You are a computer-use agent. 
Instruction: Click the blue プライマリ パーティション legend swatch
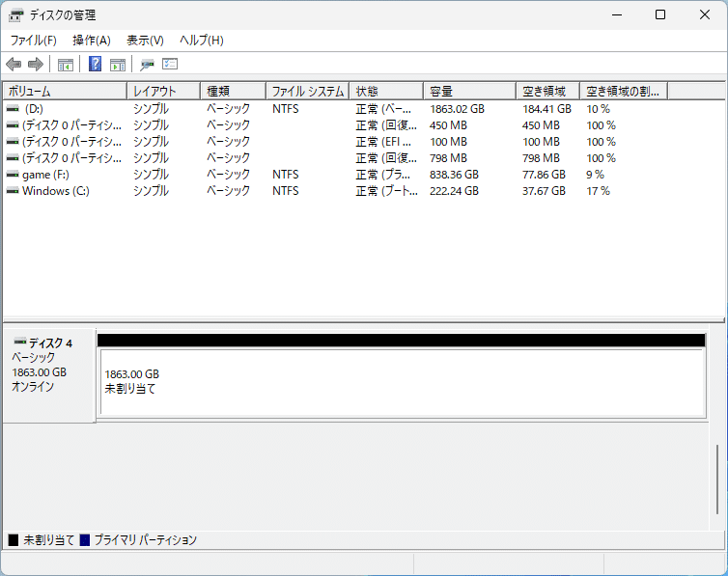[85, 540]
